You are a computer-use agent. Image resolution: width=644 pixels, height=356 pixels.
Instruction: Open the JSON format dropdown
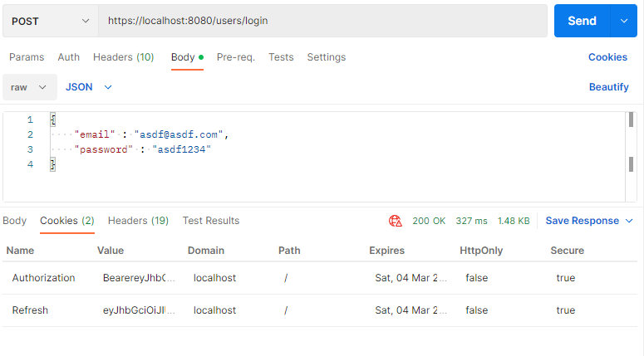(x=89, y=87)
